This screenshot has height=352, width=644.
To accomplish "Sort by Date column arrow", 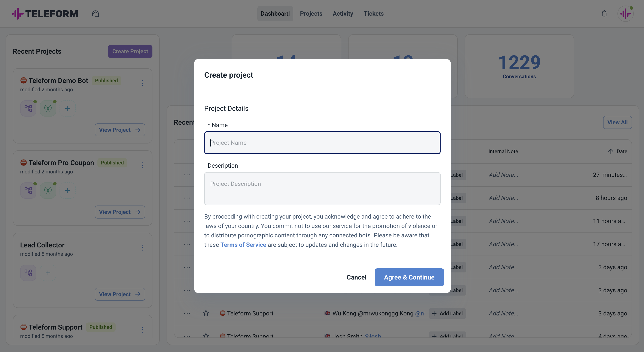I will (611, 151).
